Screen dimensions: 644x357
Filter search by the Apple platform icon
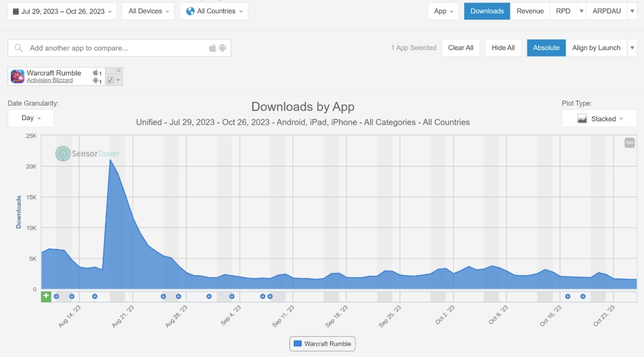tap(212, 48)
